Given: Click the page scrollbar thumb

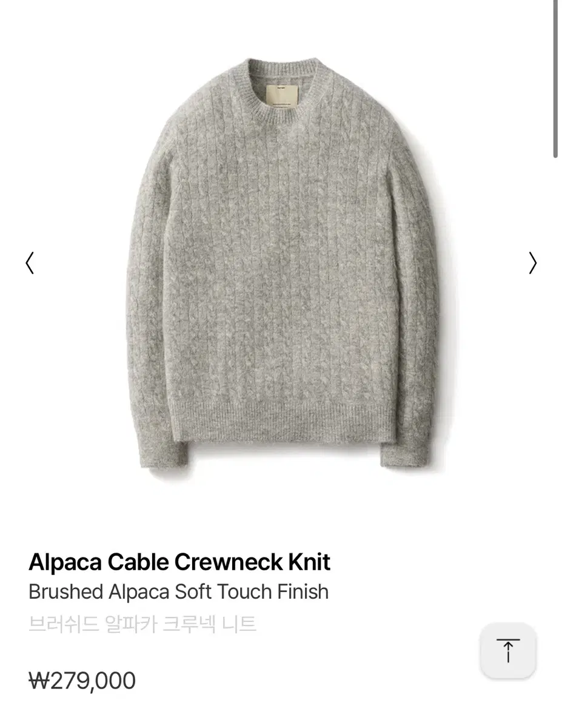Looking at the screenshot, I should coord(556,79).
